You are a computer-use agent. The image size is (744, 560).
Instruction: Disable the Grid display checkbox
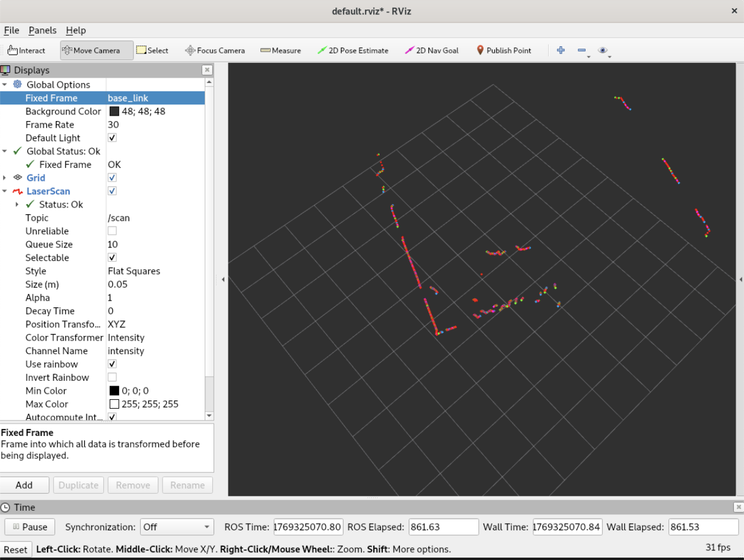tap(112, 178)
